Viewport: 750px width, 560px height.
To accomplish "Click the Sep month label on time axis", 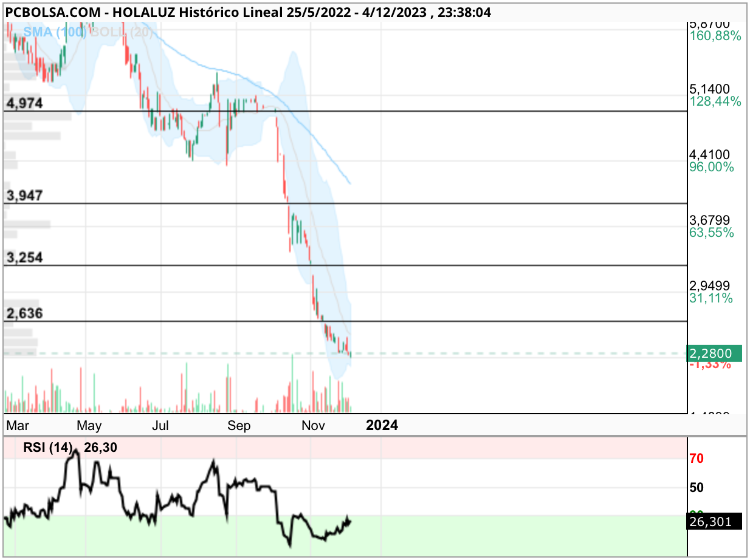I will (x=239, y=425).
